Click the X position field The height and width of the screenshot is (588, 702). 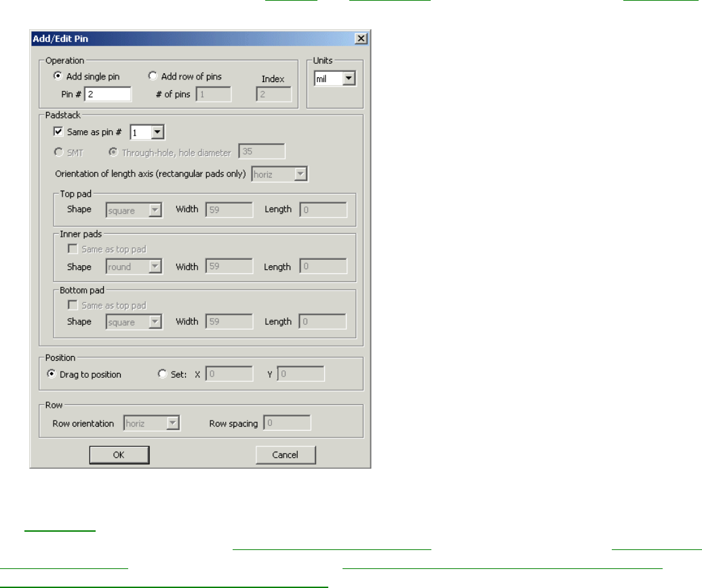pyautogui.click(x=229, y=374)
